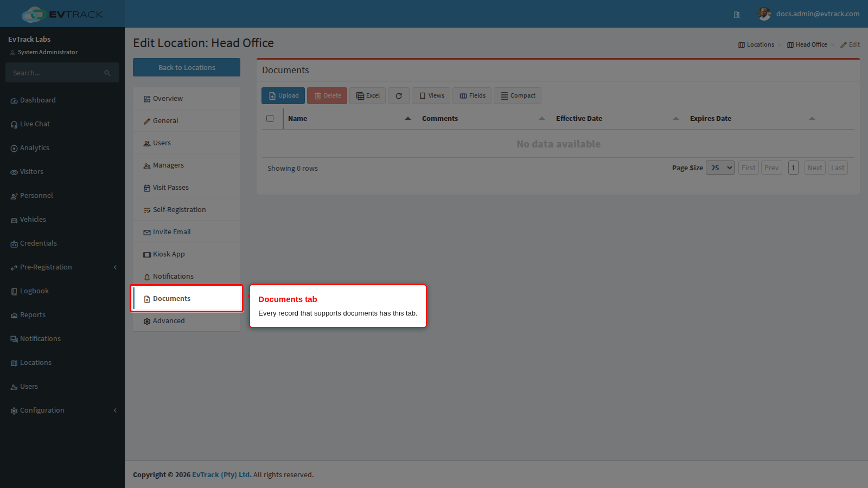
Task: Click Head Office in the breadcrumb
Action: tap(807, 44)
